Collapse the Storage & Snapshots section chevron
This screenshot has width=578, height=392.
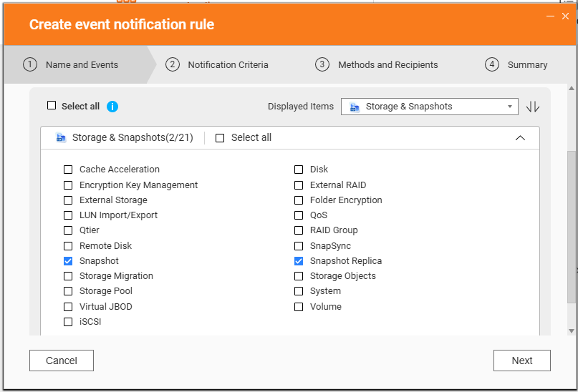[x=520, y=138]
